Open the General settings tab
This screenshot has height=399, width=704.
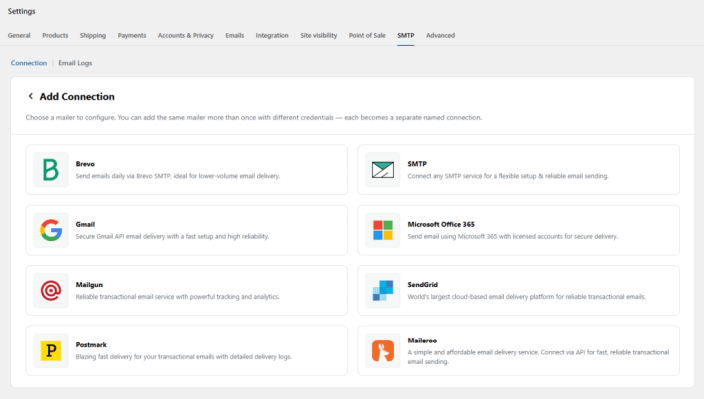click(x=19, y=35)
